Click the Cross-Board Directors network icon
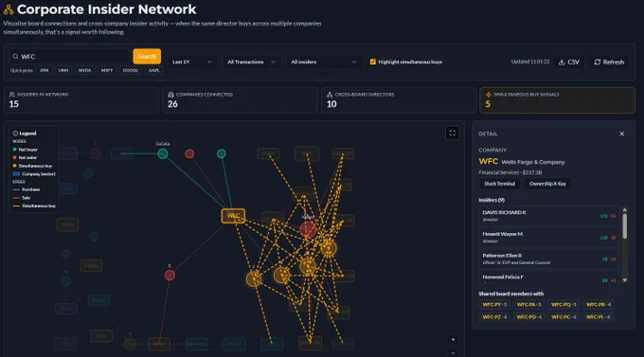The height and width of the screenshot is (357, 644). pos(330,95)
